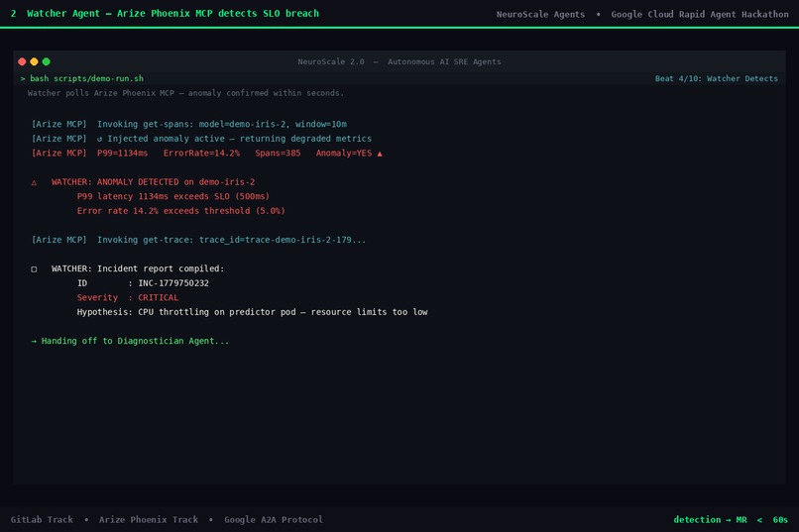The height and width of the screenshot is (532, 799).
Task: Click the slide number 2 in header
Action: pos(13,14)
